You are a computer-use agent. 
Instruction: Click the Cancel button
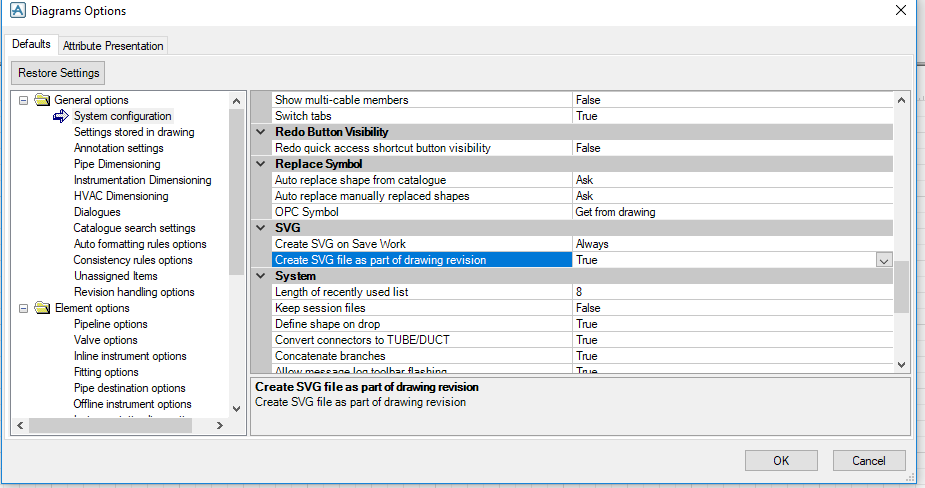869,461
